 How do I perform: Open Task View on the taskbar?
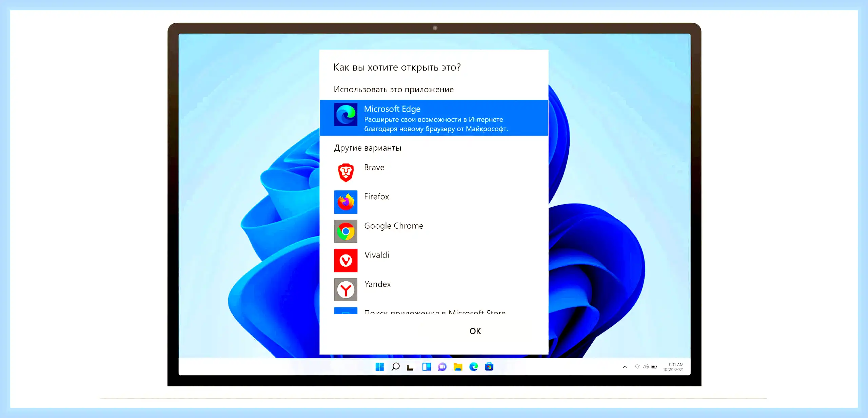(410, 367)
